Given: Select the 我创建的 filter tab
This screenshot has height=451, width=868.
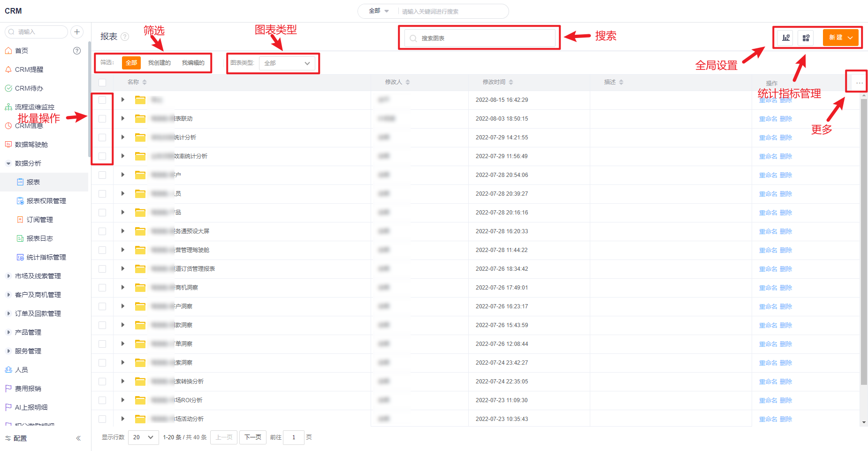Looking at the screenshot, I should (x=160, y=63).
